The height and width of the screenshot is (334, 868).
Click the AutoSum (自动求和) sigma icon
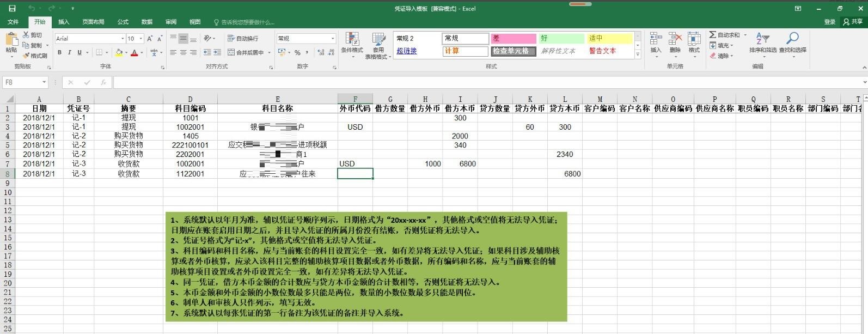click(712, 35)
